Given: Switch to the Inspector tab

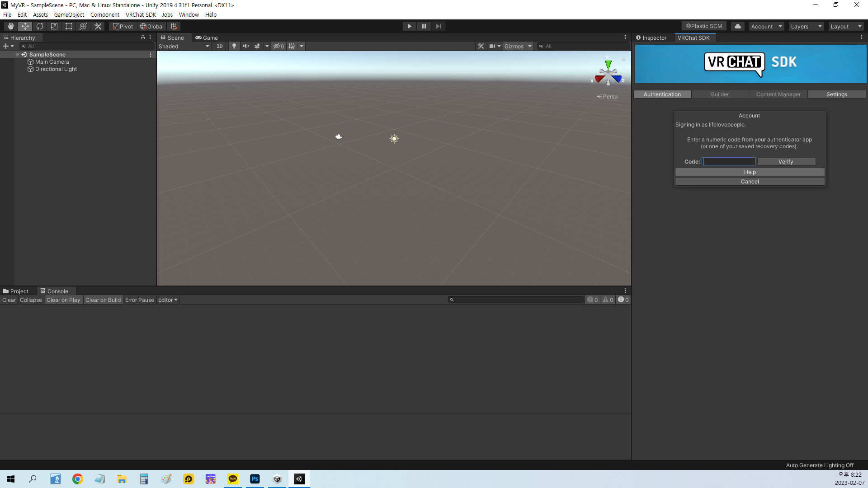Looking at the screenshot, I should pyautogui.click(x=651, y=38).
